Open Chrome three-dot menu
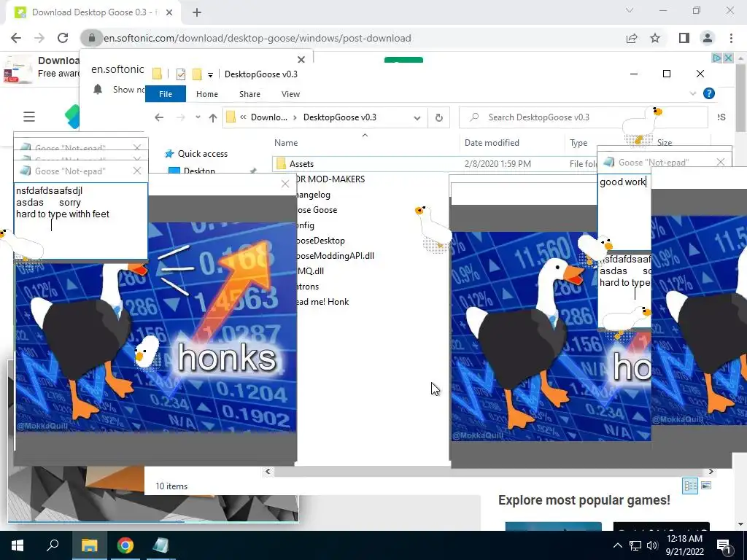Viewport: 747px width, 560px height. (x=731, y=38)
